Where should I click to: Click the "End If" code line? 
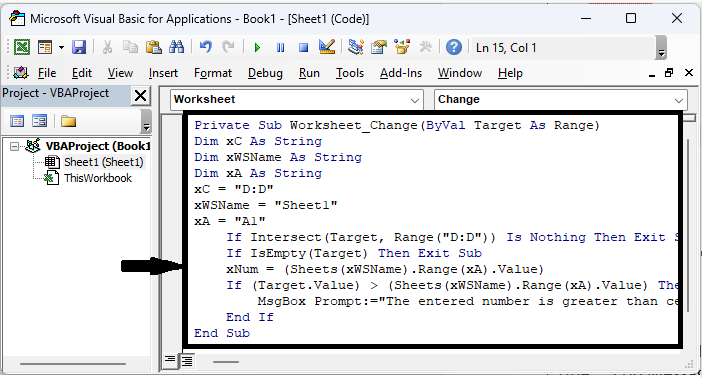click(x=250, y=317)
